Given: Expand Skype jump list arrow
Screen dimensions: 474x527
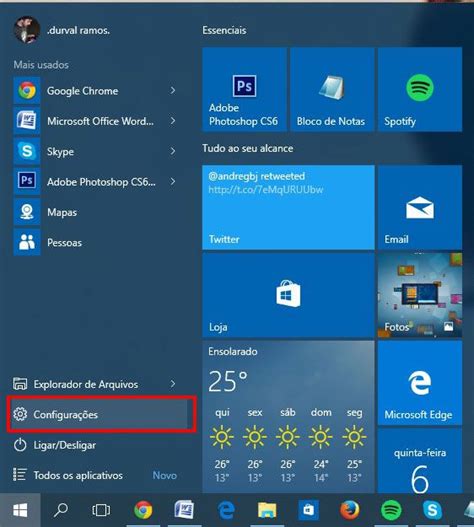Looking at the screenshot, I should click(x=172, y=151).
